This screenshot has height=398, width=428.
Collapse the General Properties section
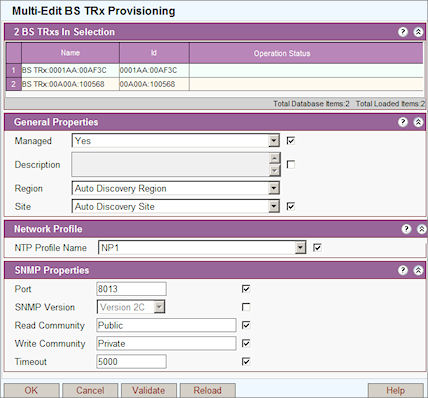(418, 122)
